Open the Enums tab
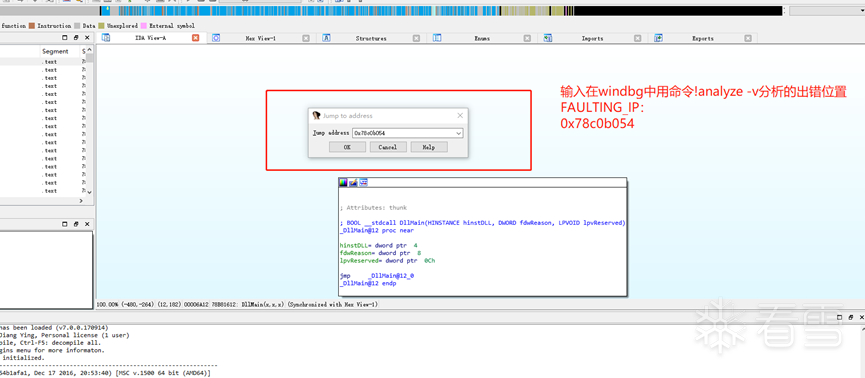Screen dimensions: 865x378 click(482, 38)
